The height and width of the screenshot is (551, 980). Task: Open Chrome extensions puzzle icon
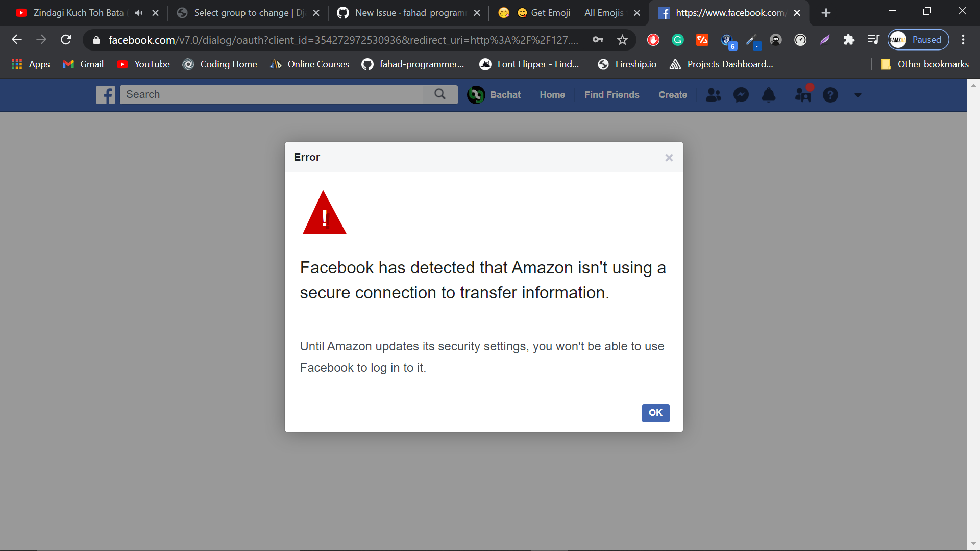click(849, 40)
